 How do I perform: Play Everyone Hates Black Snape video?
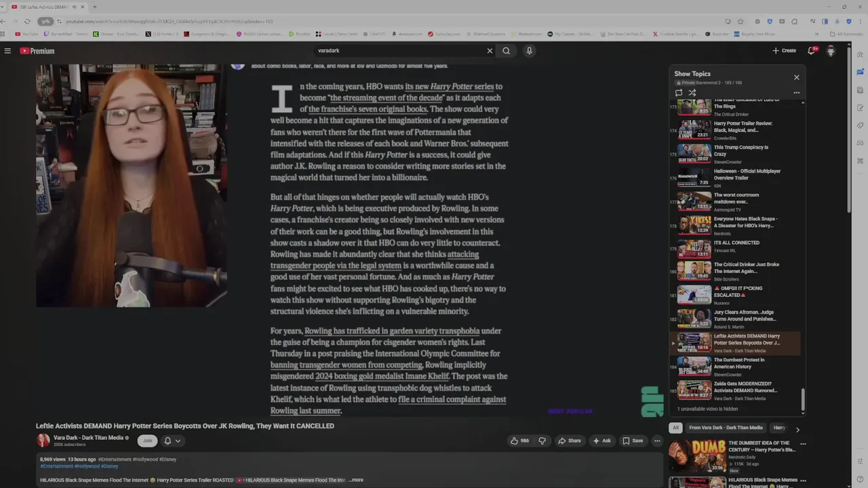pyautogui.click(x=736, y=225)
